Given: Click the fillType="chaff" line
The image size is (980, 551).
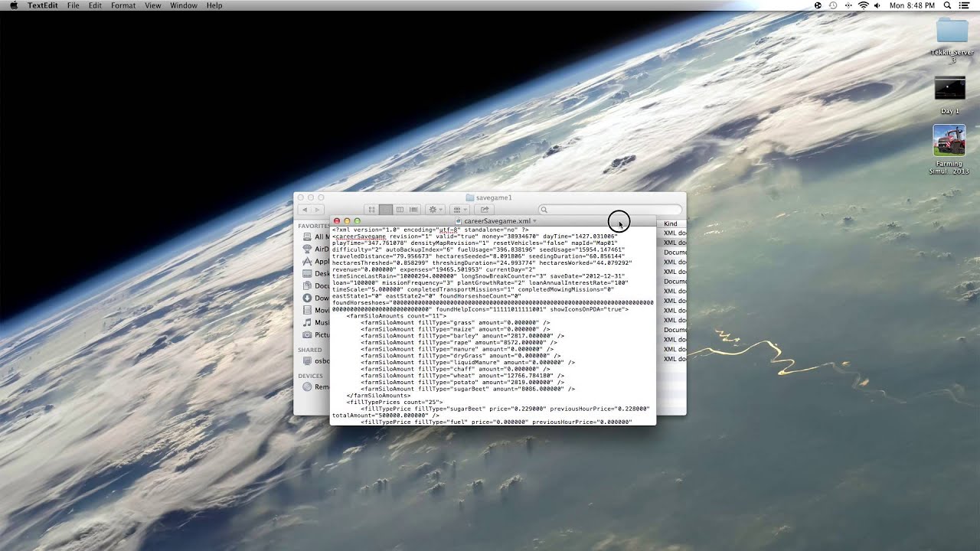Looking at the screenshot, I should (455, 369).
